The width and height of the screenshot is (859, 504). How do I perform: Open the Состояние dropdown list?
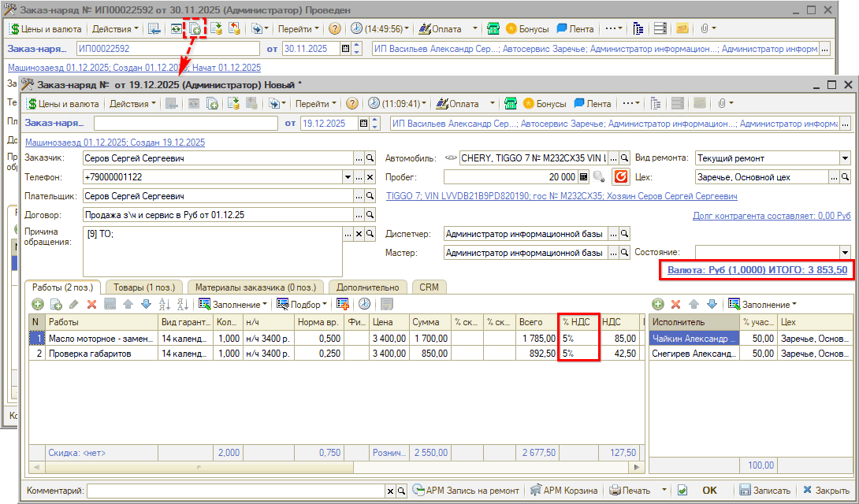click(x=845, y=252)
